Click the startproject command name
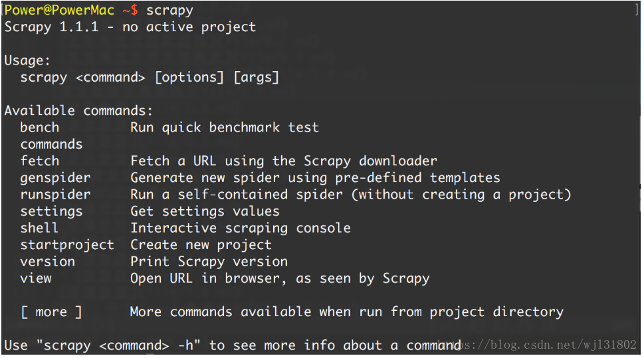644x358 pixels. click(x=67, y=244)
